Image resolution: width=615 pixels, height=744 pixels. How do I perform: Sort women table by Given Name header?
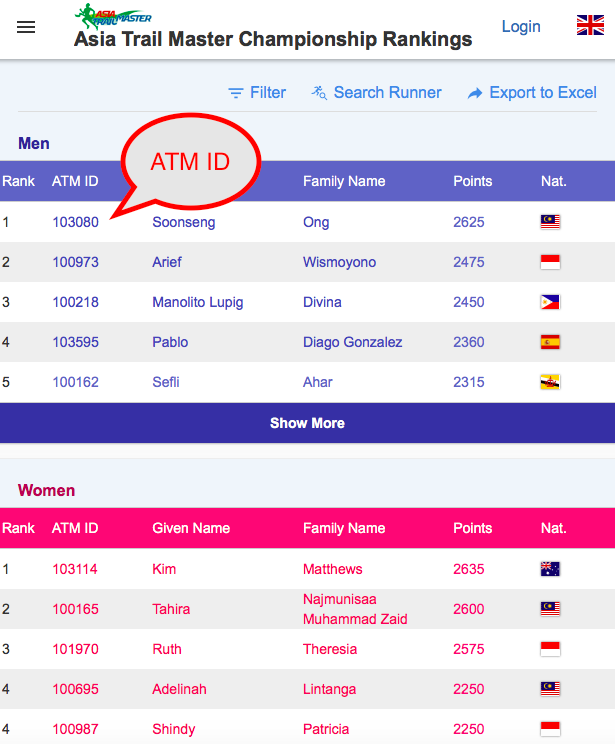(191, 528)
